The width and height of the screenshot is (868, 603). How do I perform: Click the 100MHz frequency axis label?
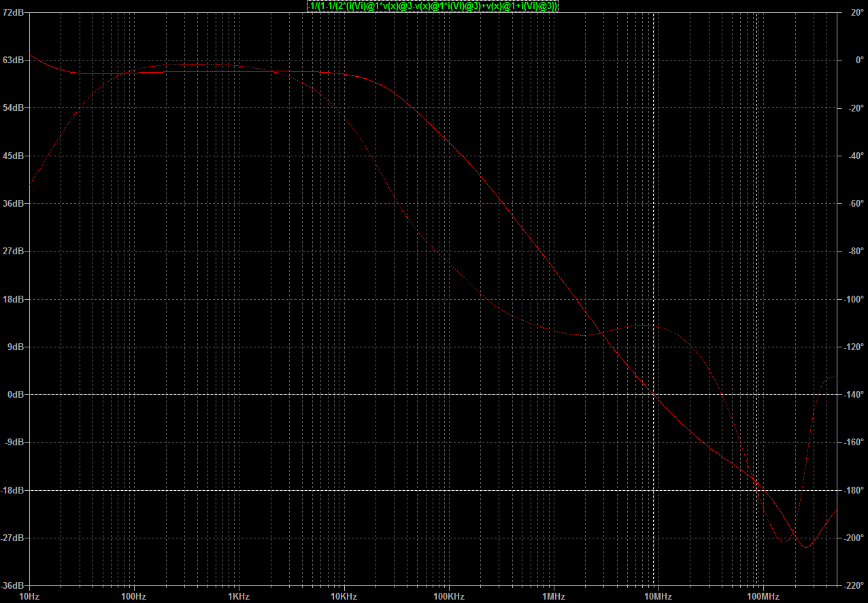point(763,596)
